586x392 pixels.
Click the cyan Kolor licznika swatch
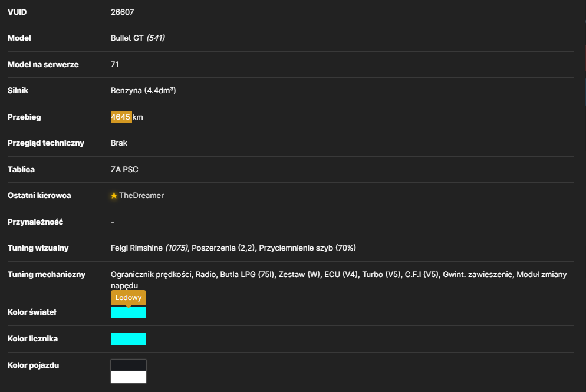(x=128, y=339)
